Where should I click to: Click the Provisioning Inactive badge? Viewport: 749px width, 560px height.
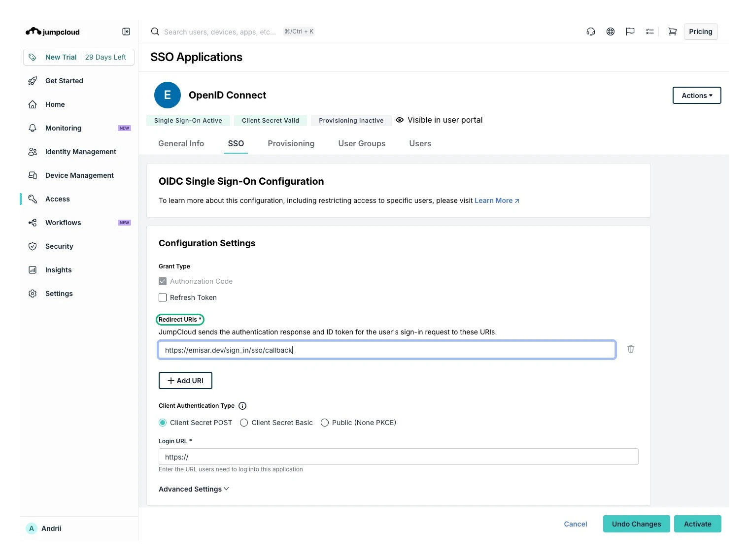pos(351,121)
